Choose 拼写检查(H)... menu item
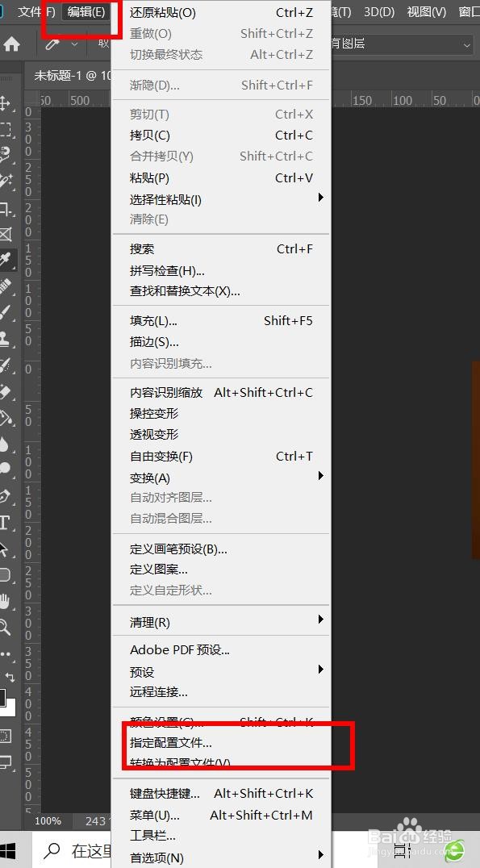Screen dimensions: 480x868 [x=222, y=271]
